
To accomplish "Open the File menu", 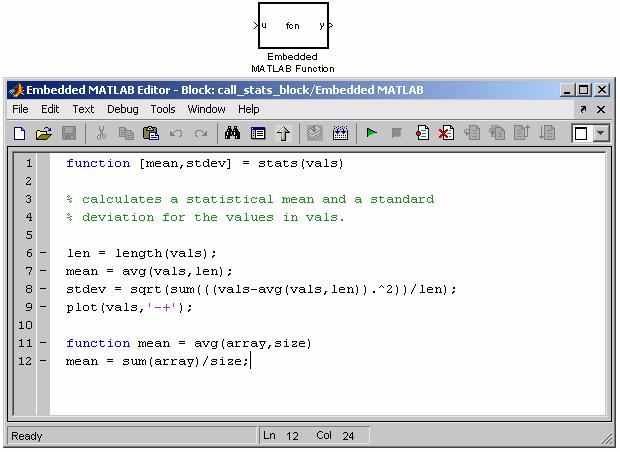I will [x=20, y=109].
